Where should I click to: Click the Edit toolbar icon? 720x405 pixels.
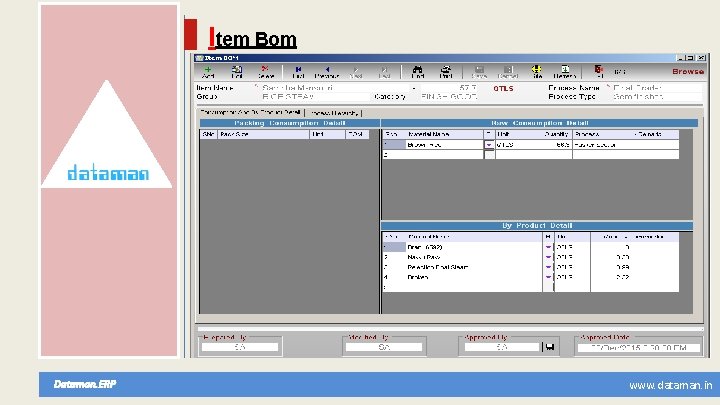tap(237, 72)
